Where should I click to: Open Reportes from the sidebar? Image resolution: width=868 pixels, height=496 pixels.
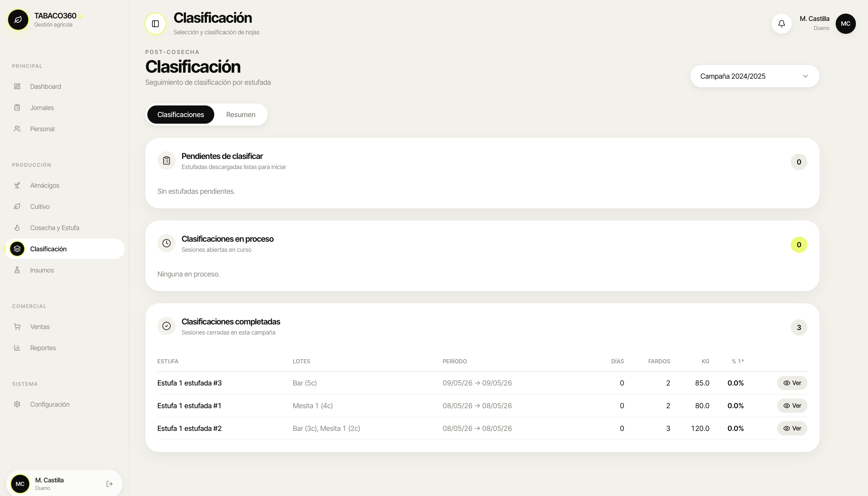coord(65,348)
